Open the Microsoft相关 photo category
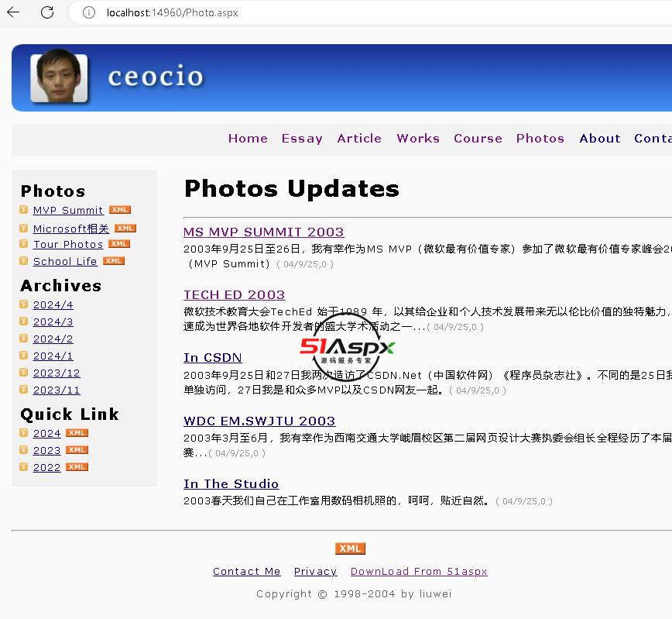 tap(71, 229)
